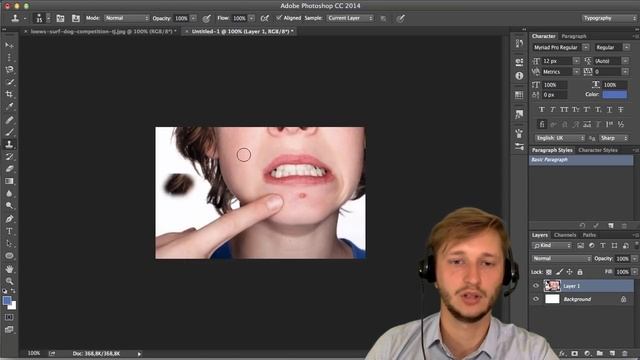This screenshot has width=640, height=360.
Task: Select Basic Paragraph style row
Action: click(581, 160)
